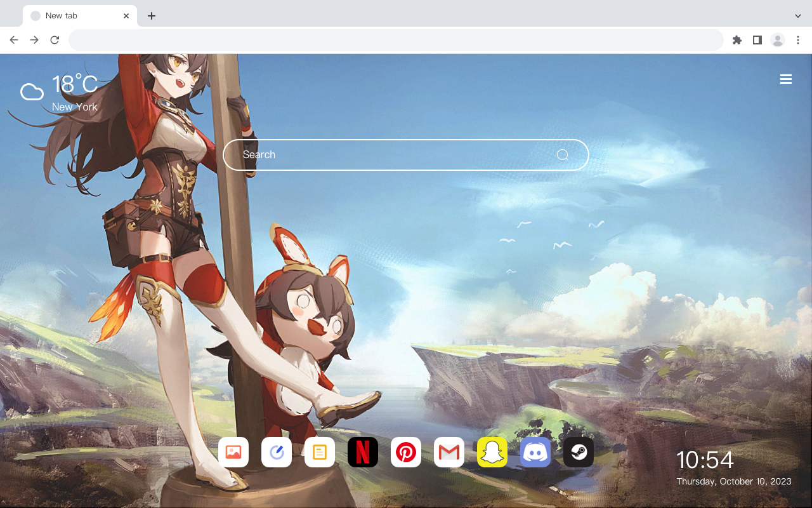Click the Thursday, October 10, 2023 date
Image resolution: width=812 pixels, height=508 pixels.
(734, 481)
